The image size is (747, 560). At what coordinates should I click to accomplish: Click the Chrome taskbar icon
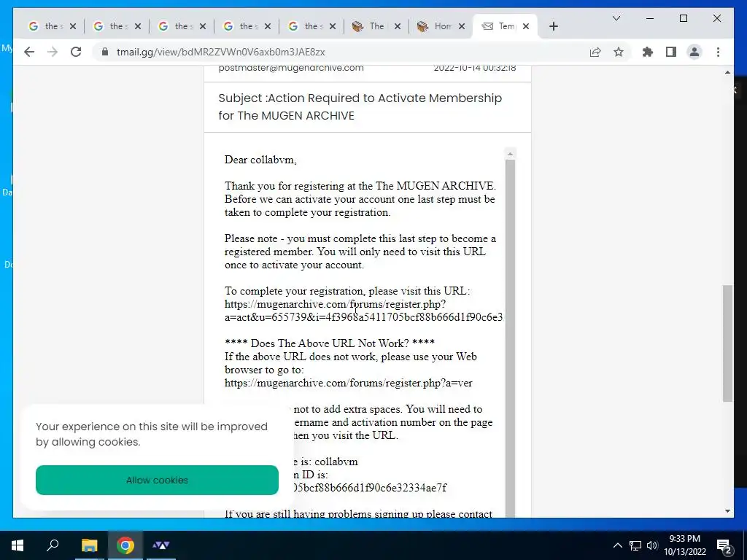point(125,545)
